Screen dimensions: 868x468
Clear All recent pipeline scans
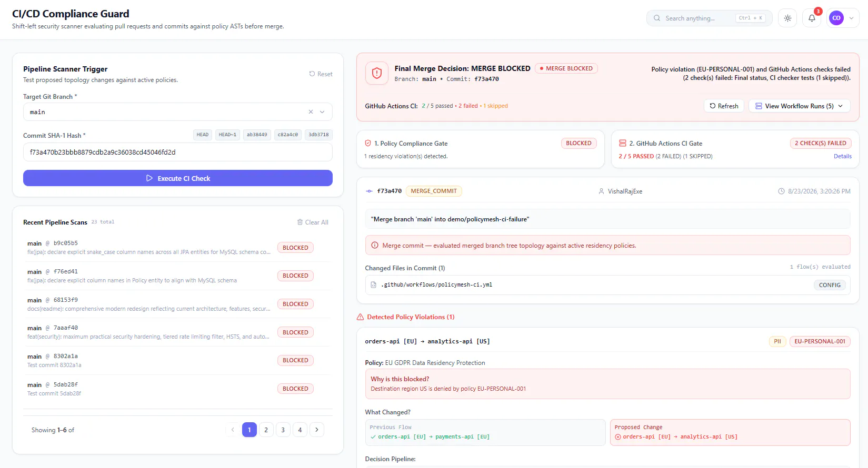pos(313,222)
